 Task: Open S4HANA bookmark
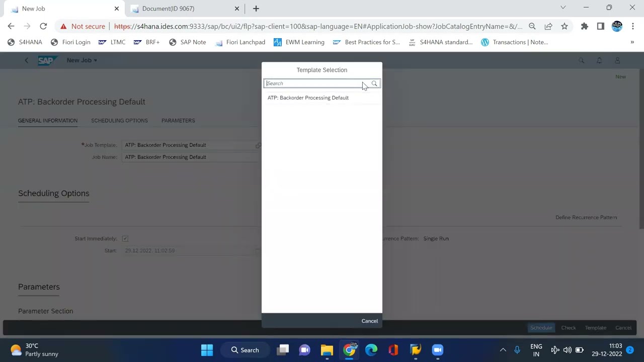pos(25,42)
